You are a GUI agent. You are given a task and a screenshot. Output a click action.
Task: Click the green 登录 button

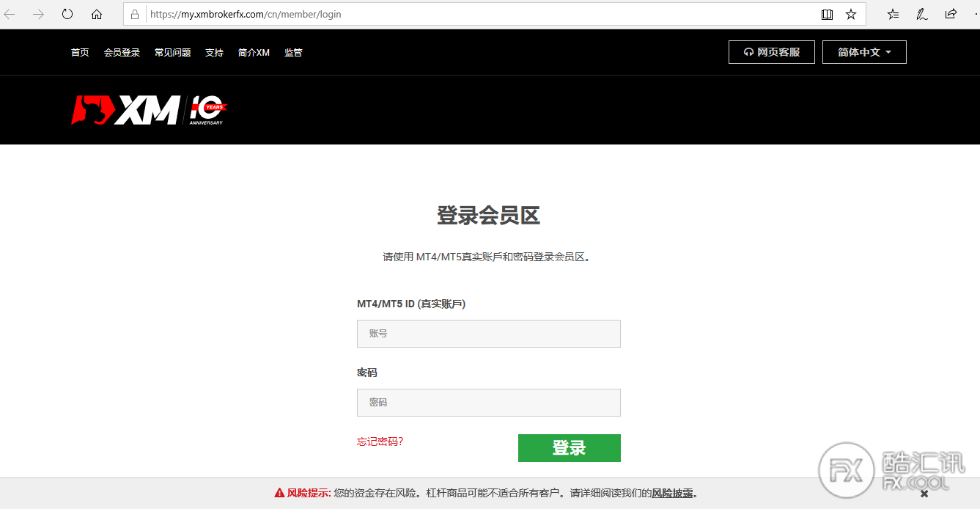(x=570, y=448)
